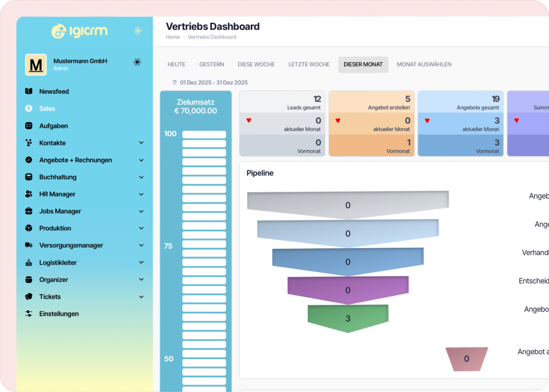Click the Kontakte icon in sidebar

[x=29, y=143]
